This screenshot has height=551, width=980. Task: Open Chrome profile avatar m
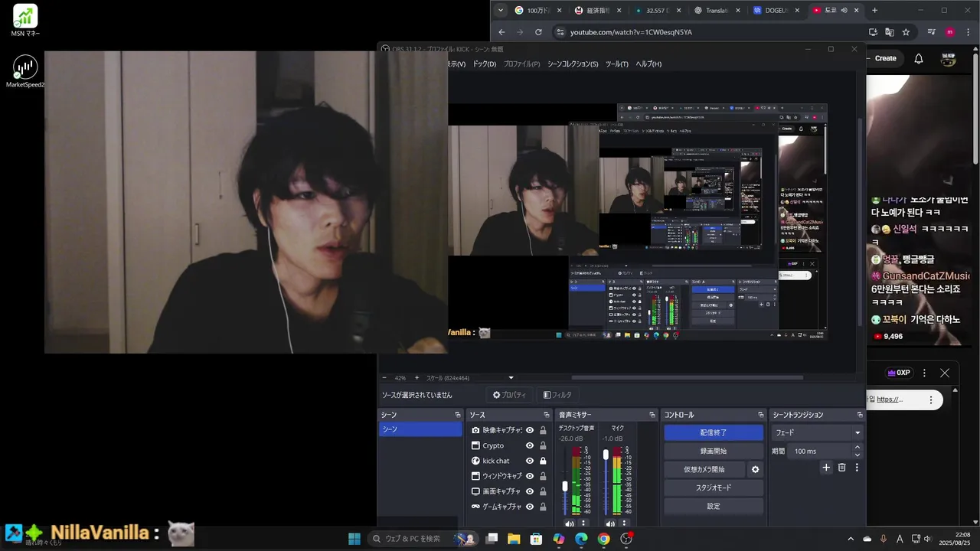click(950, 32)
